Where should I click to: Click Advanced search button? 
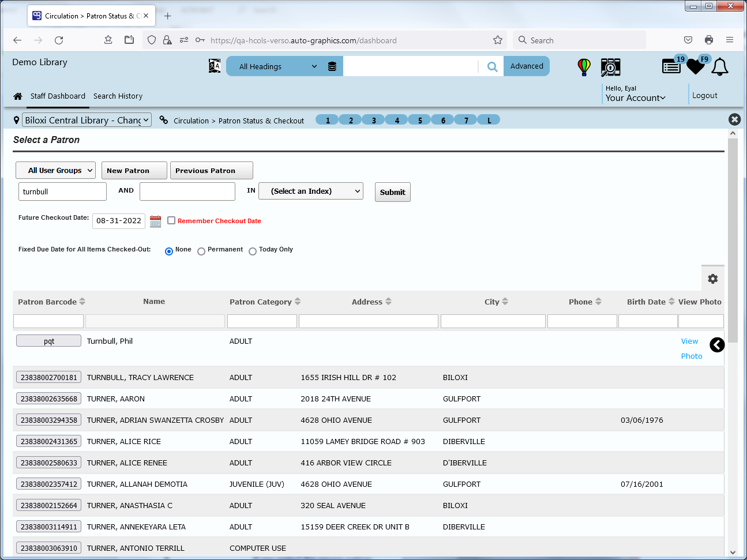527,66
